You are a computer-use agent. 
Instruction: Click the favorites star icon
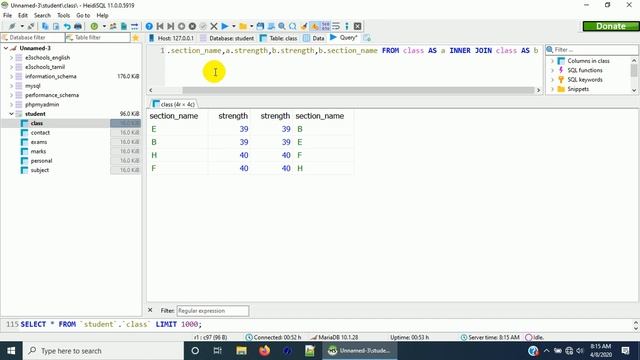coord(136,38)
